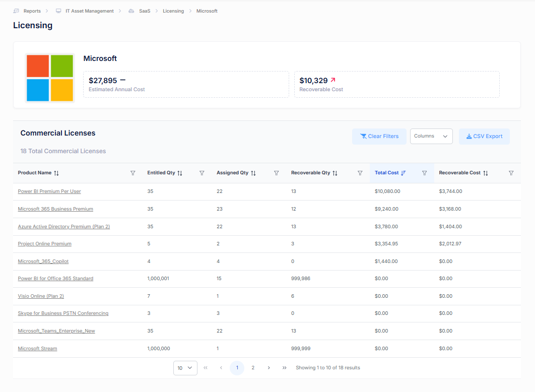The width and height of the screenshot is (535, 392).
Task: Export table with CSV Export button
Action: (x=484, y=136)
